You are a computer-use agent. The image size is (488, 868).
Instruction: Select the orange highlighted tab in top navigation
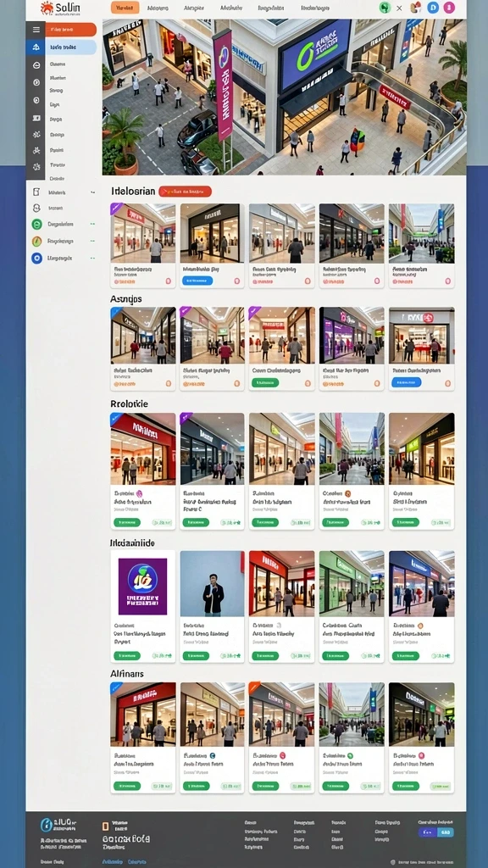[x=125, y=8]
